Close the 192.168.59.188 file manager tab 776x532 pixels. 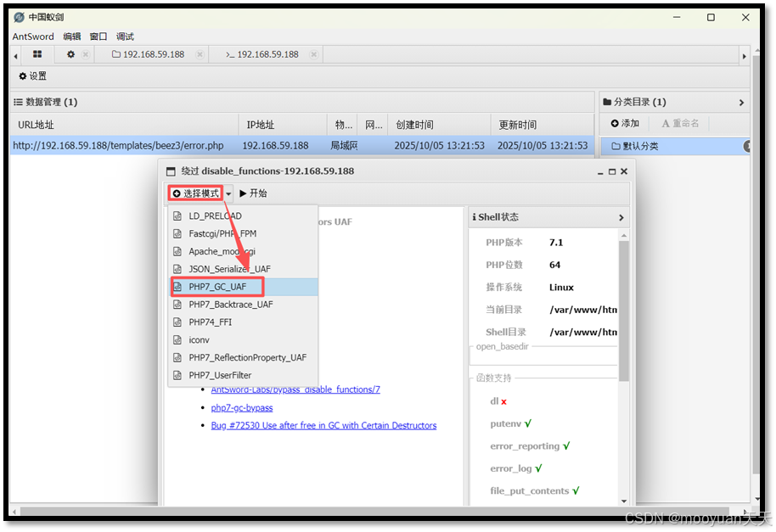point(200,54)
